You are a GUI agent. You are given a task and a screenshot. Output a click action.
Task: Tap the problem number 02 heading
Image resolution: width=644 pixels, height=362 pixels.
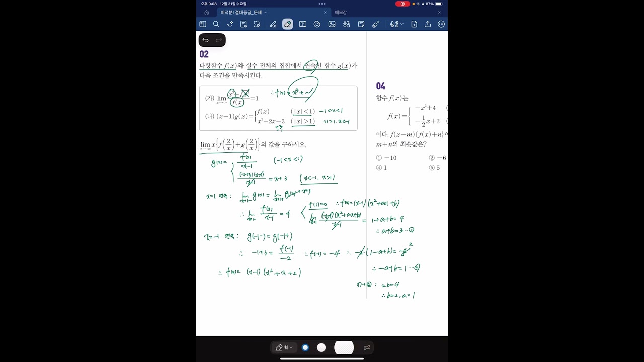[x=204, y=54]
